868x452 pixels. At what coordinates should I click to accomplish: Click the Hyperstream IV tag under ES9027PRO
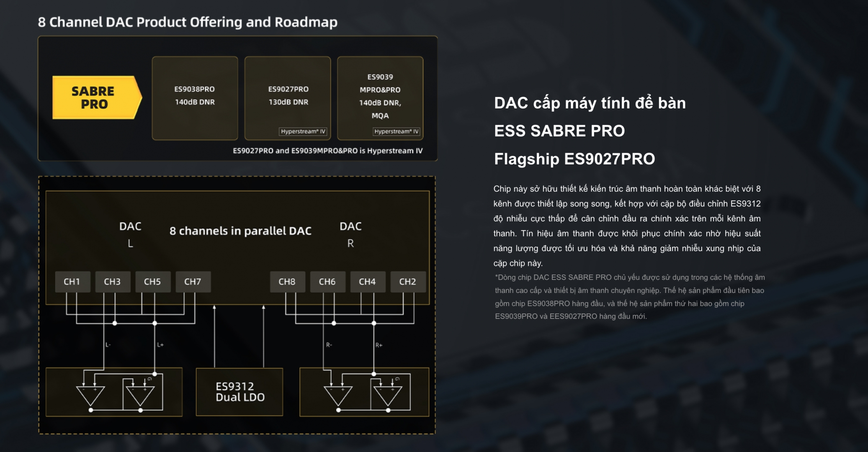(x=303, y=131)
